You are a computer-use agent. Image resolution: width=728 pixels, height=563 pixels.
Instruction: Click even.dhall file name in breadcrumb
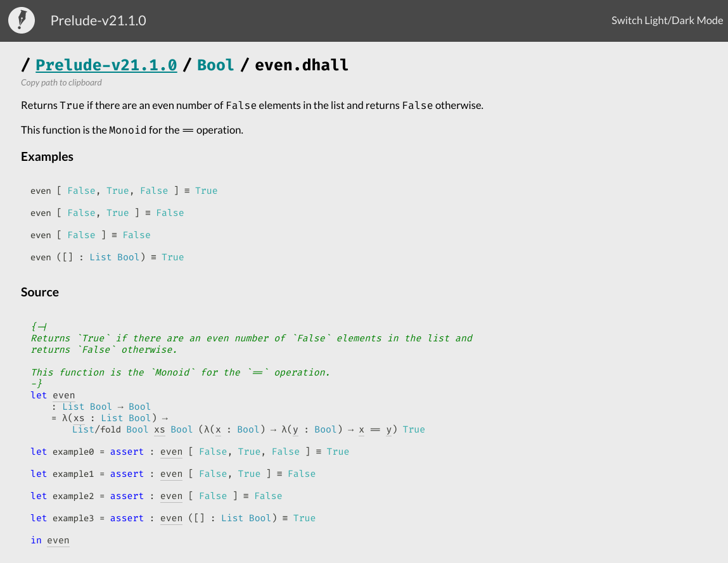click(302, 65)
